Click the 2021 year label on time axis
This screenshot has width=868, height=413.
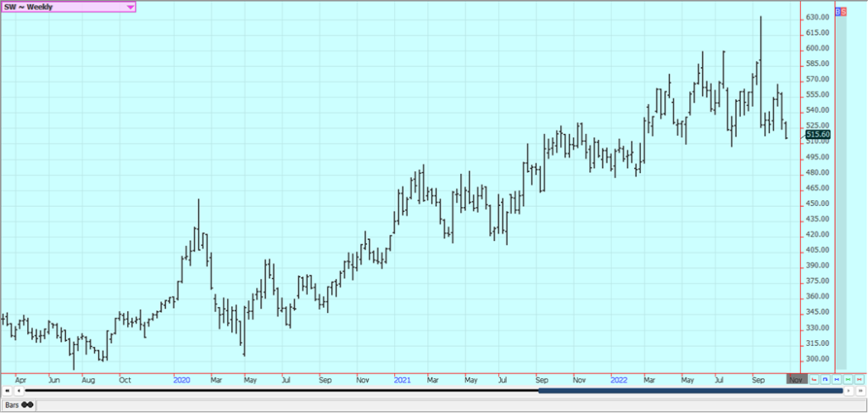pyautogui.click(x=403, y=380)
